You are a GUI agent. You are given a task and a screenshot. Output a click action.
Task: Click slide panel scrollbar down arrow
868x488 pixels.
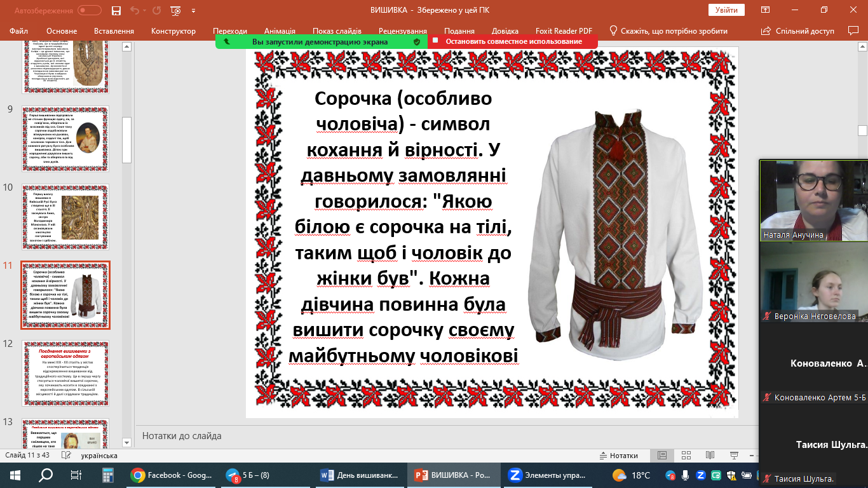(x=126, y=442)
